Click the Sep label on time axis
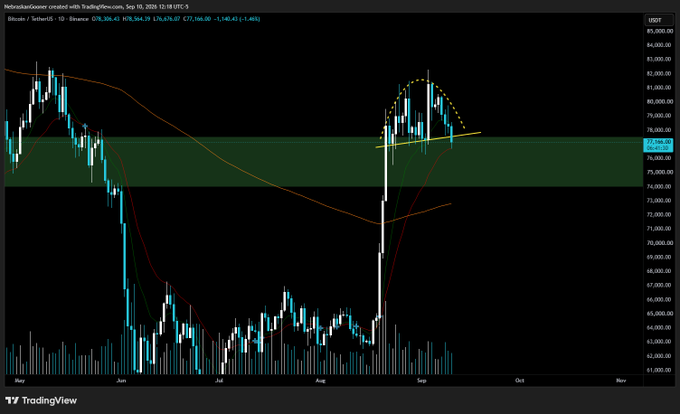The image size is (680, 414). click(422, 381)
